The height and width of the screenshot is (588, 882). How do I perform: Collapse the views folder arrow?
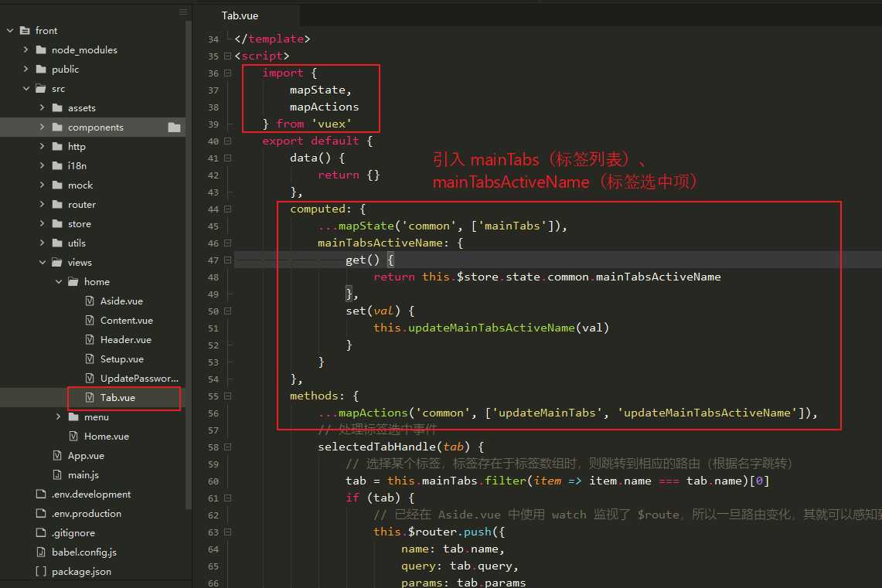[x=43, y=262]
